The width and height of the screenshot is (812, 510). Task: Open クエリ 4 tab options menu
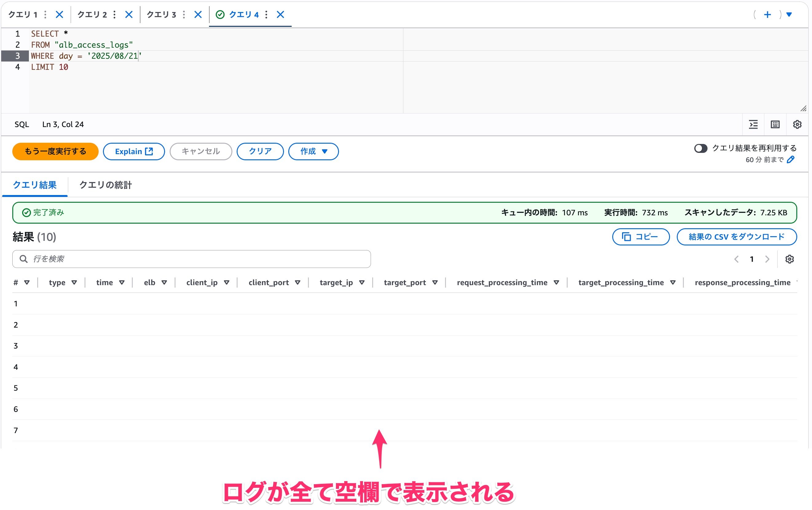pos(266,14)
